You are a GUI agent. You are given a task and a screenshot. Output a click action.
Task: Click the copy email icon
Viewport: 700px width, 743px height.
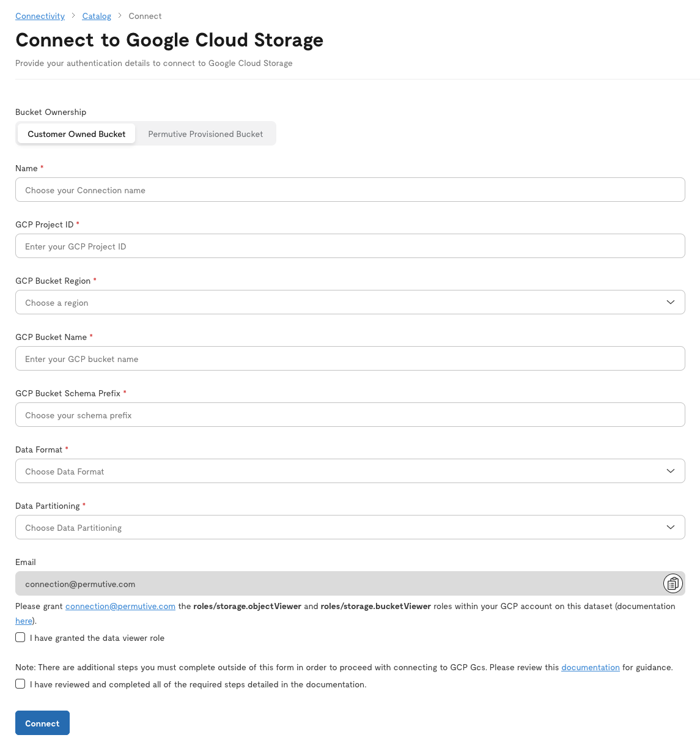[x=673, y=583]
